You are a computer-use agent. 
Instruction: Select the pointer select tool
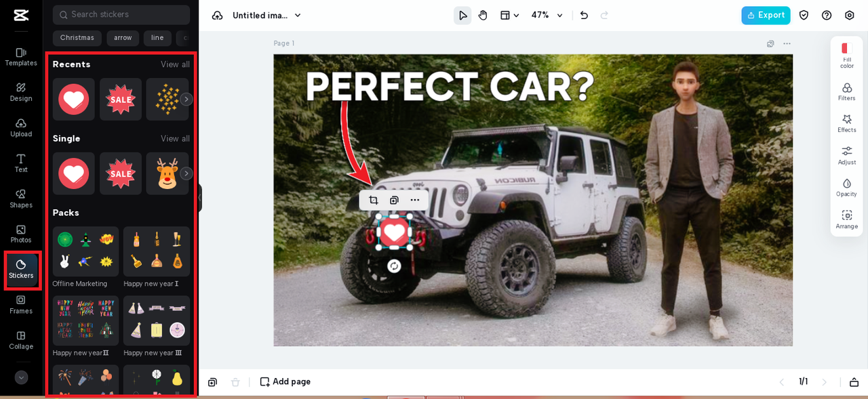tap(462, 16)
